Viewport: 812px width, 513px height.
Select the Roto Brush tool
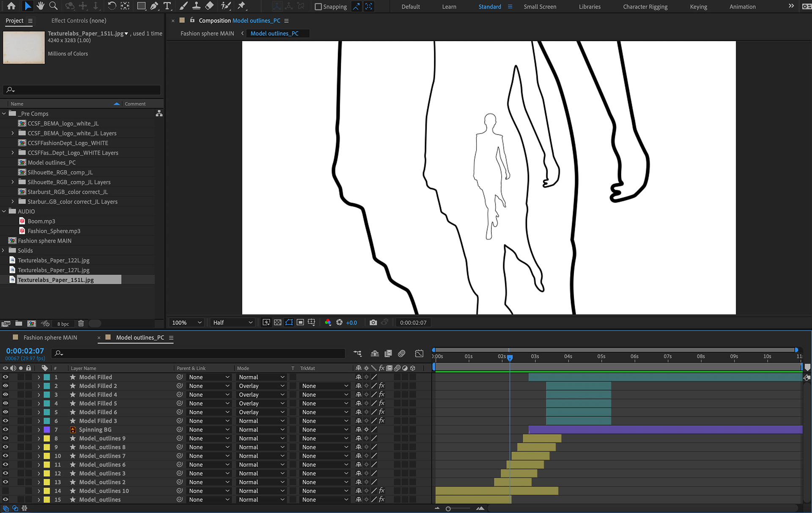[226, 6]
